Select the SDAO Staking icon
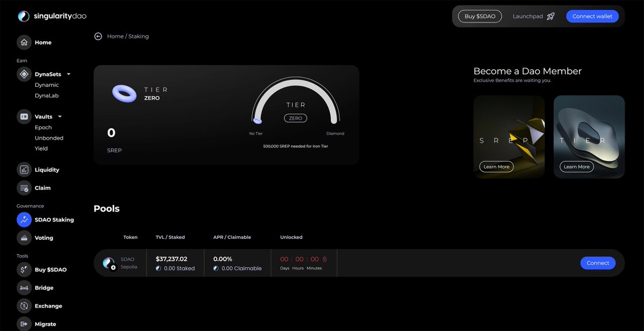This screenshot has width=644, height=331. [x=24, y=219]
